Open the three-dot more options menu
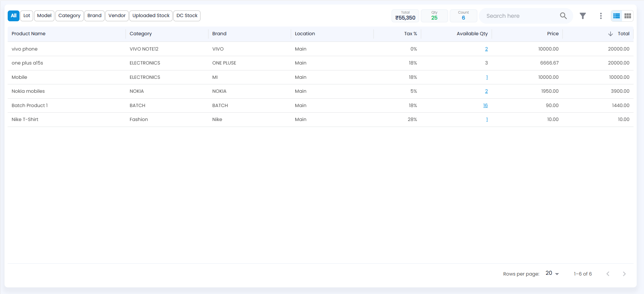This screenshot has height=294, width=644. pyautogui.click(x=601, y=16)
